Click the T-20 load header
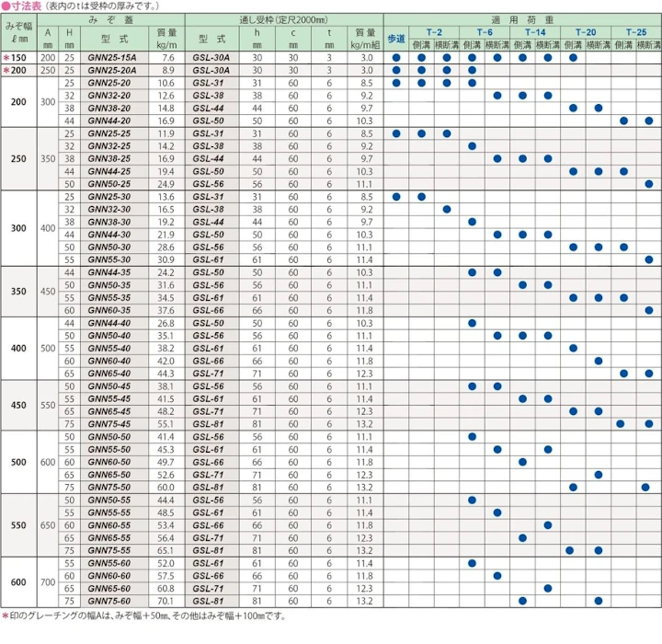This screenshot has width=662, height=644. 586,32
